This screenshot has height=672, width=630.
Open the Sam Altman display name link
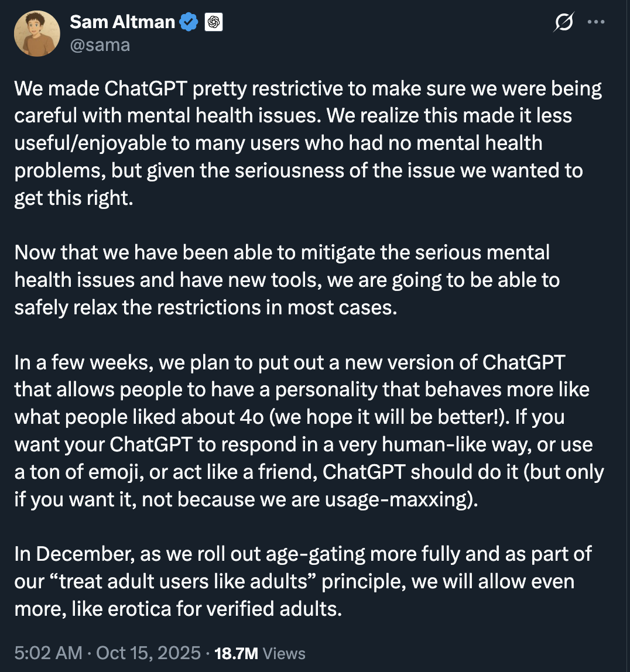point(122,22)
